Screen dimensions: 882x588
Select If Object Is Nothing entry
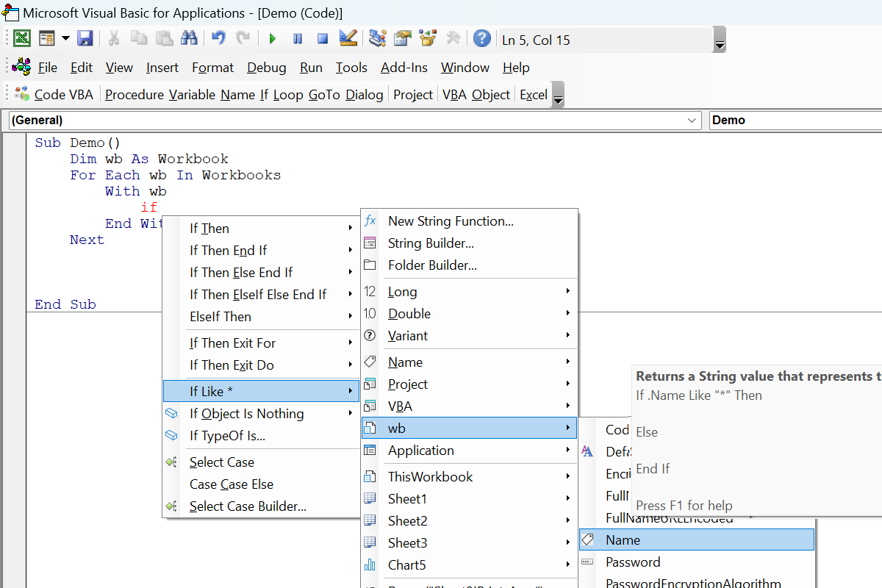261,414
